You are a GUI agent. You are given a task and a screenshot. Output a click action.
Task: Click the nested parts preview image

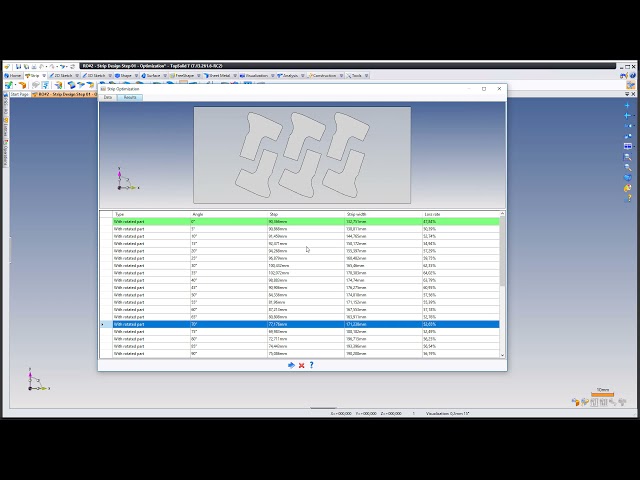pos(301,153)
